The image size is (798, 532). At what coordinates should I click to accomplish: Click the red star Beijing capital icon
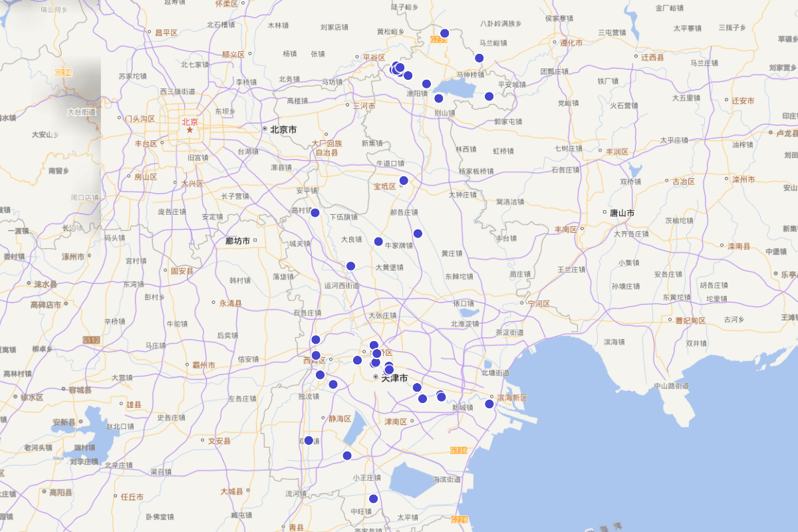tap(190, 130)
